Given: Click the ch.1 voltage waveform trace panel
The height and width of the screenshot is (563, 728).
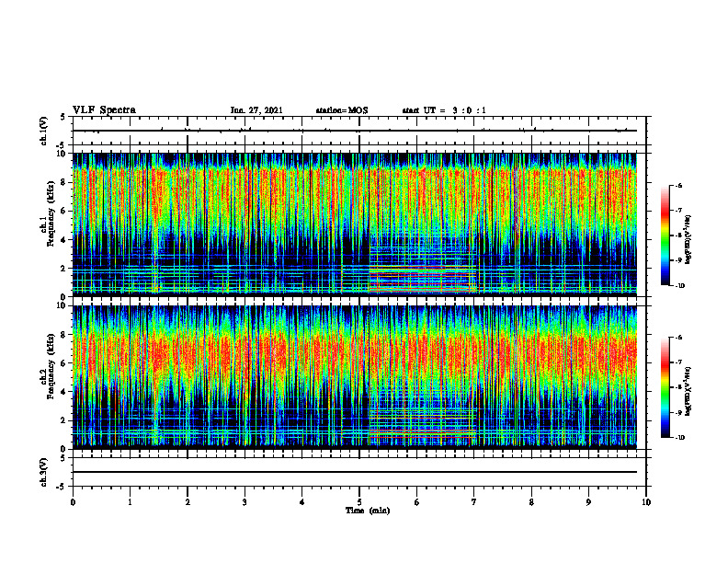Looking at the screenshot, I should (359, 131).
